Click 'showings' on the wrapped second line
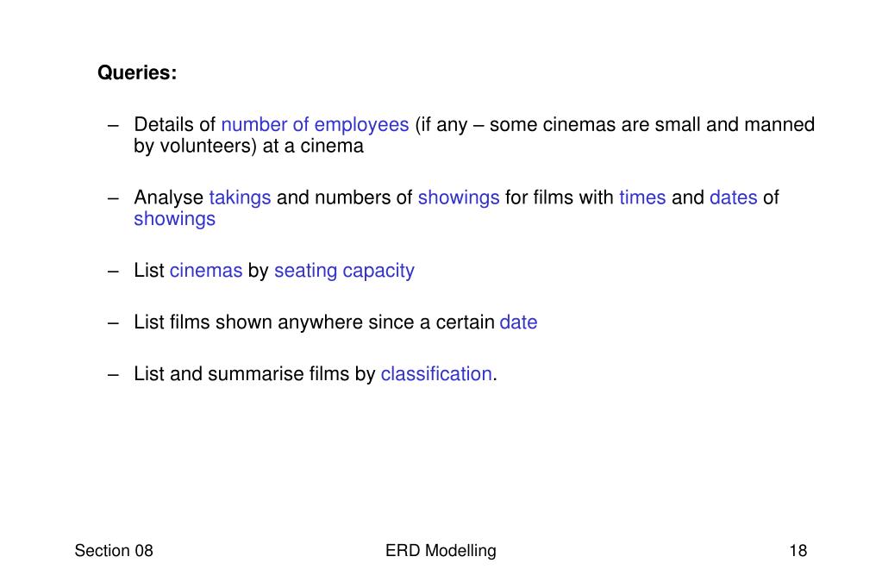Screen dimensions: 882x588 (174, 220)
